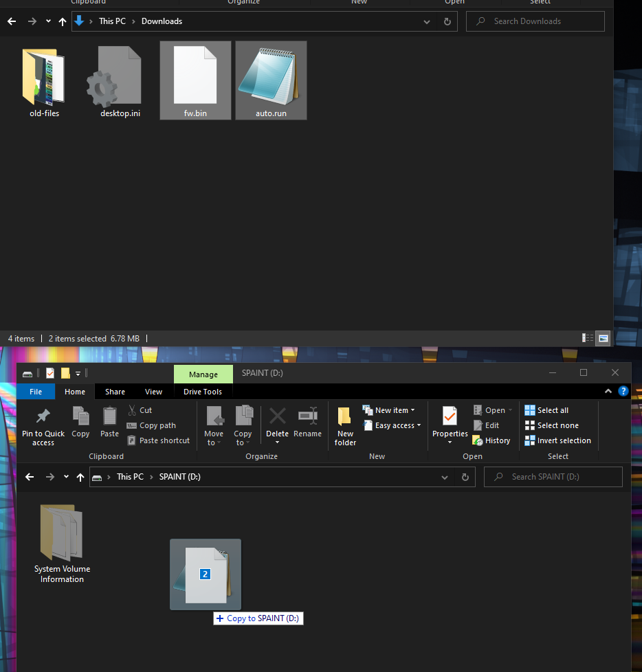Go up one level in SPAINT window
This screenshot has width=642, height=672.
pyautogui.click(x=80, y=477)
